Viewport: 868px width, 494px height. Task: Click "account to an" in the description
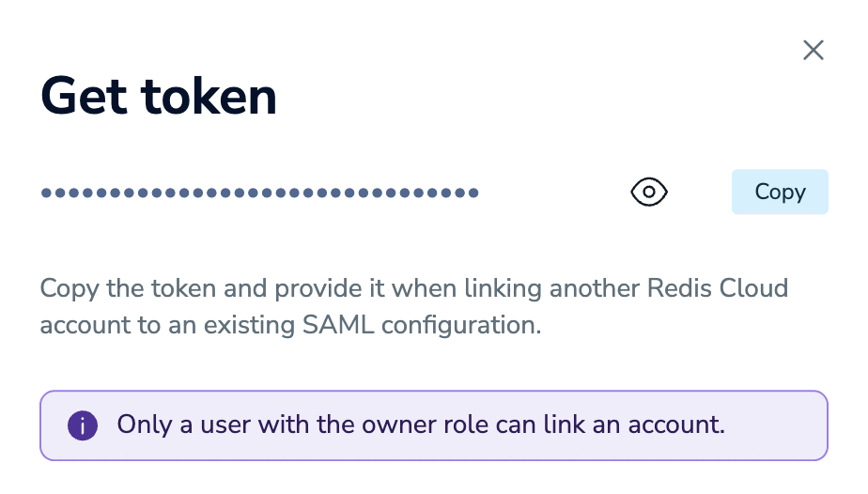point(128,326)
